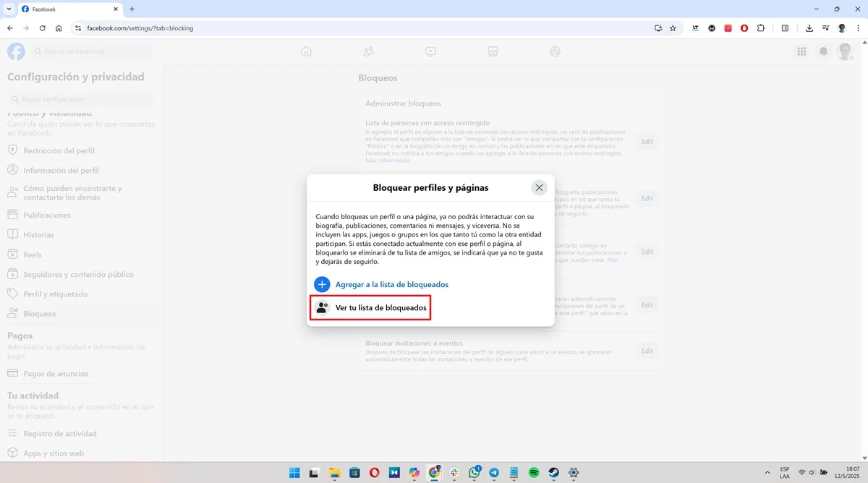The width and height of the screenshot is (868, 483).
Task: Open the tab search dropdown arrow in Chrome
Action: pos(7,9)
